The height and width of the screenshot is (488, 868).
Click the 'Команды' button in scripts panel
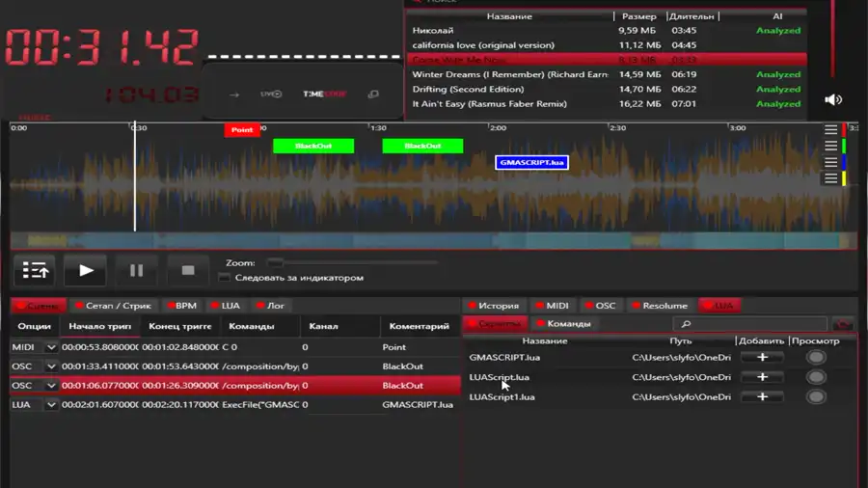tap(563, 324)
